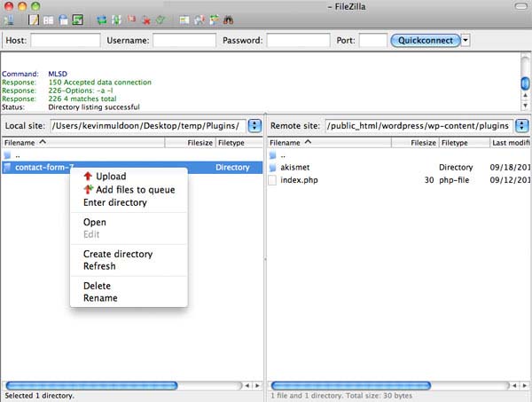The width and height of the screenshot is (532, 402).
Task: Click the Remote site path field
Action: tap(419, 126)
